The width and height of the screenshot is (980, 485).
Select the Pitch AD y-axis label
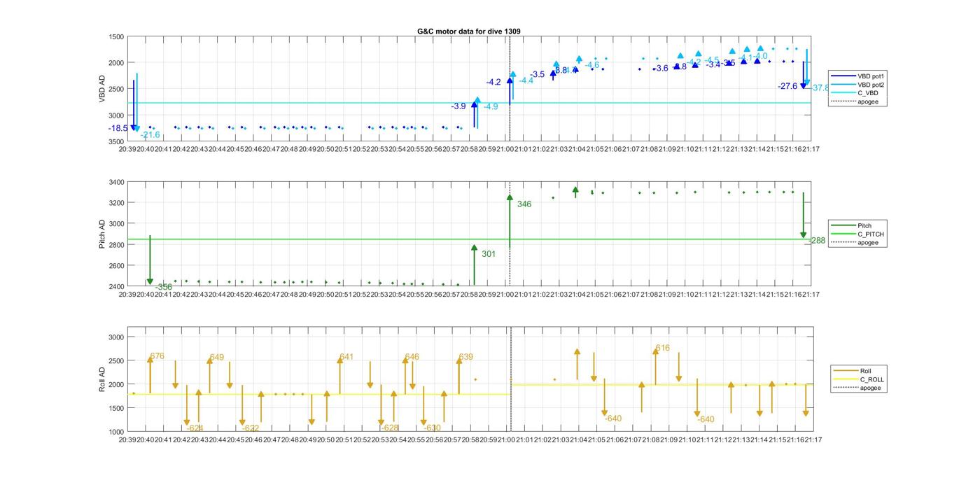click(102, 234)
